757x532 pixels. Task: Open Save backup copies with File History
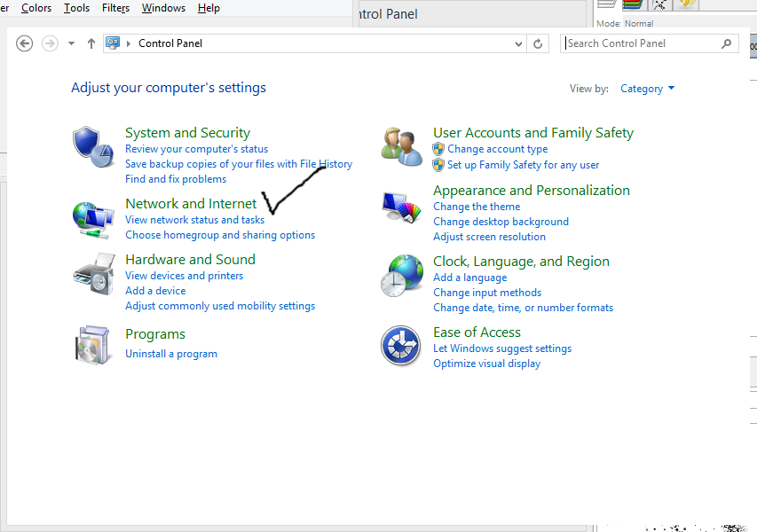(239, 164)
